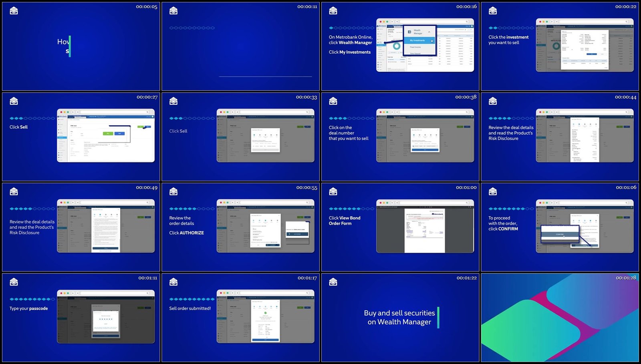Image resolution: width=641 pixels, height=364 pixels.
Task: Click the green Buy button in the 00:00:27 frame
Action: tap(108, 133)
